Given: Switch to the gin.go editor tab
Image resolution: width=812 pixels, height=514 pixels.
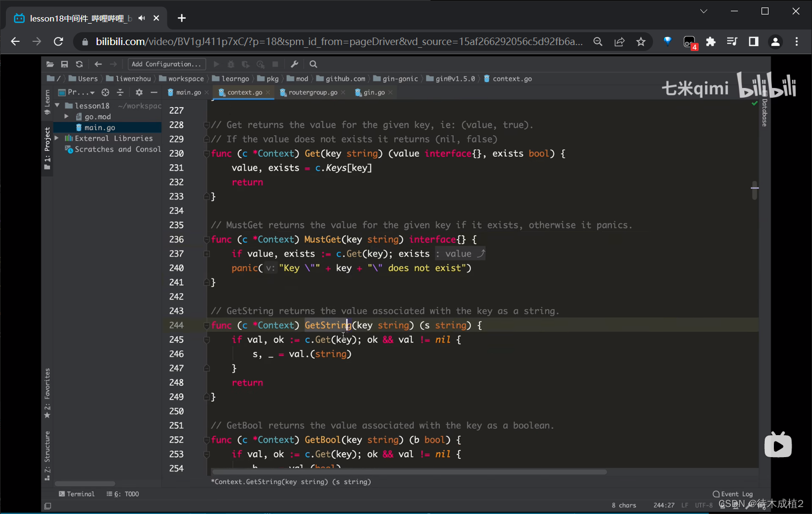Looking at the screenshot, I should coord(374,92).
